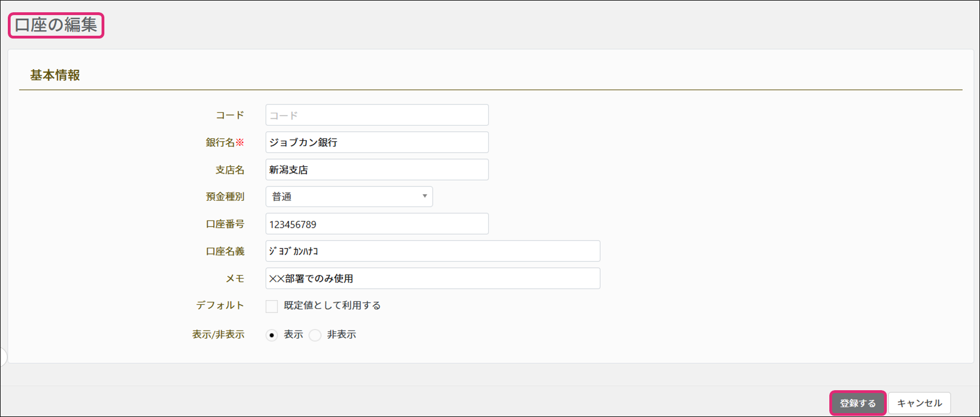Click the キャンセル button

pos(919,403)
